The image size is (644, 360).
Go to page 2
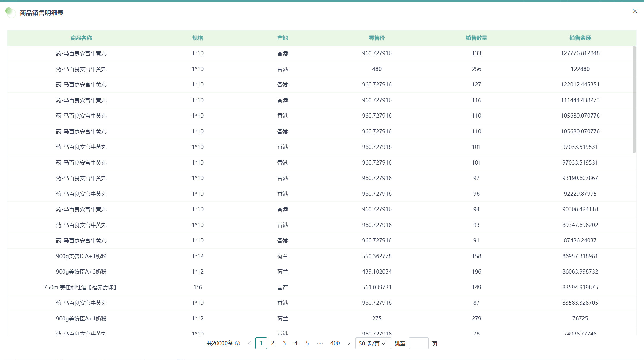click(273, 343)
